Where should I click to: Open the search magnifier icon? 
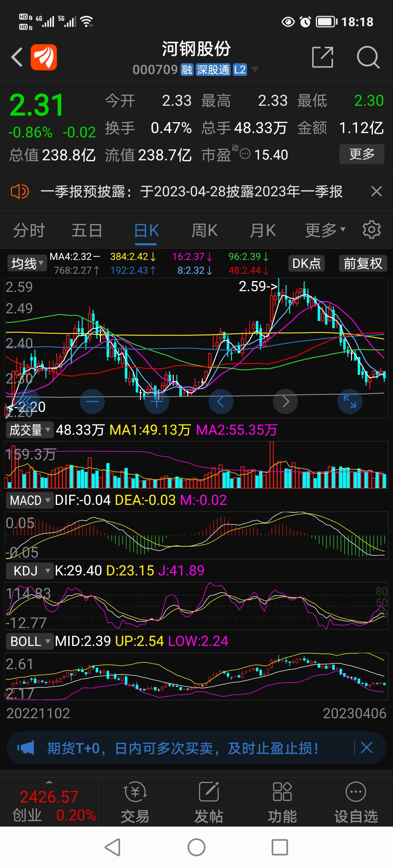pos(368,57)
